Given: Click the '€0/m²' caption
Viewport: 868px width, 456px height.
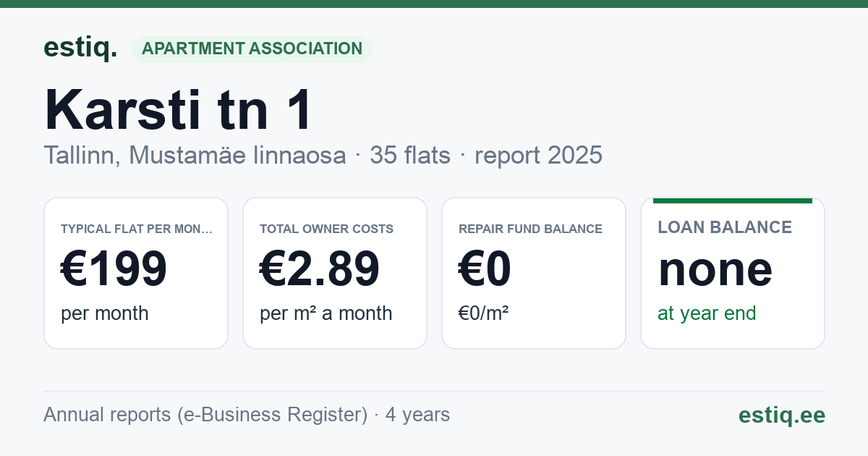Looking at the screenshot, I should (x=484, y=313).
